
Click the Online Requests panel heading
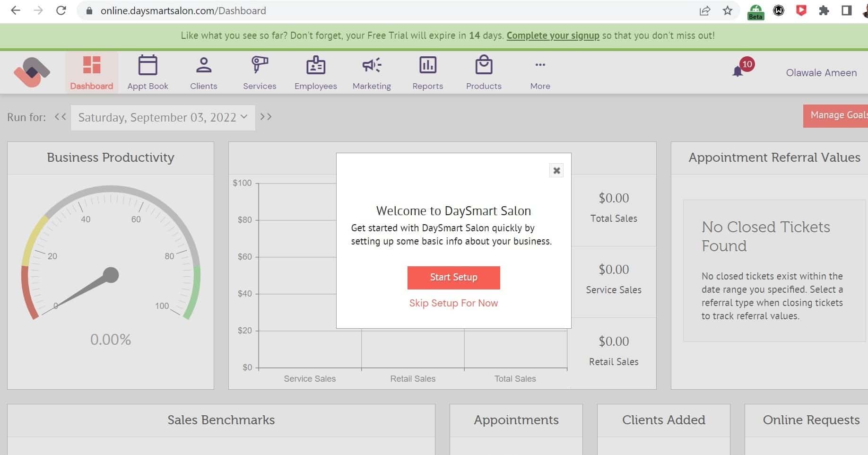[811, 420]
